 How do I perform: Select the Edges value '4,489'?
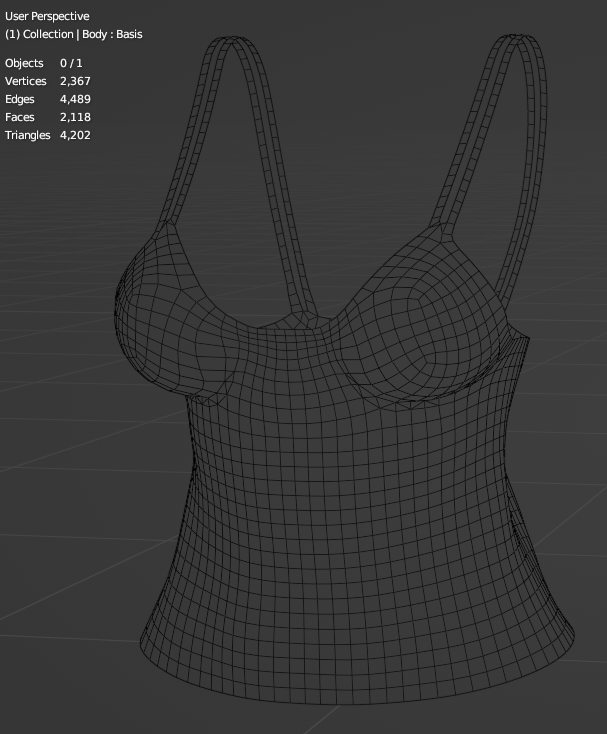tap(75, 99)
